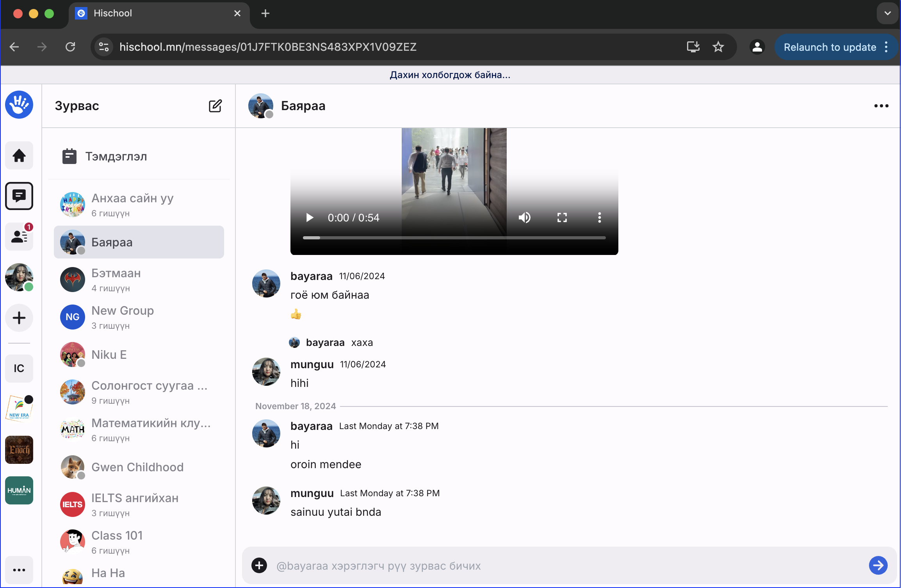The image size is (901, 588).
Task: Open the Home icon in sidebar
Action: (x=19, y=155)
